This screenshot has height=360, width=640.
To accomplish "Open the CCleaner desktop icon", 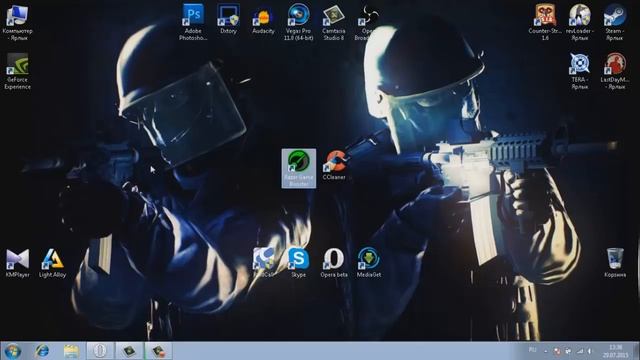I will tap(334, 165).
